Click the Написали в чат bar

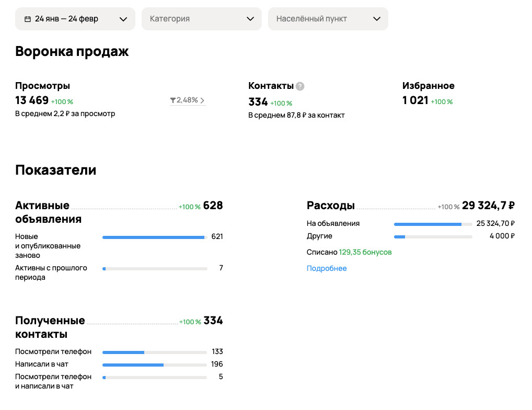(x=155, y=365)
